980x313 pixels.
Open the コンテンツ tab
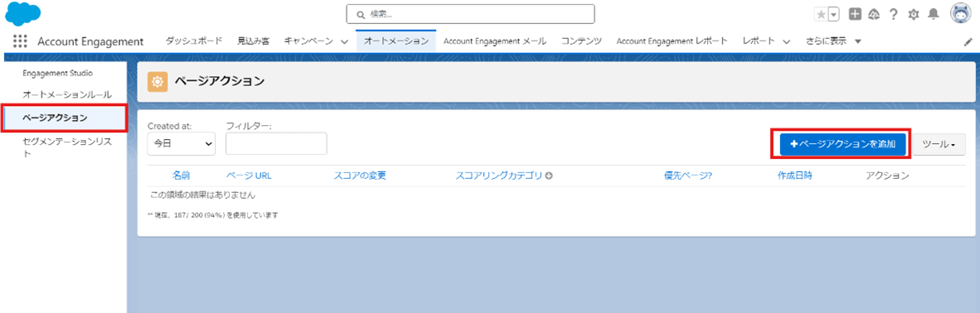(x=580, y=41)
